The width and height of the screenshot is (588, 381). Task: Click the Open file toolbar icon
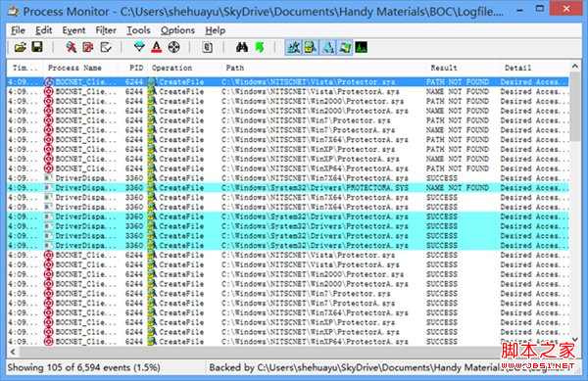pos(21,47)
